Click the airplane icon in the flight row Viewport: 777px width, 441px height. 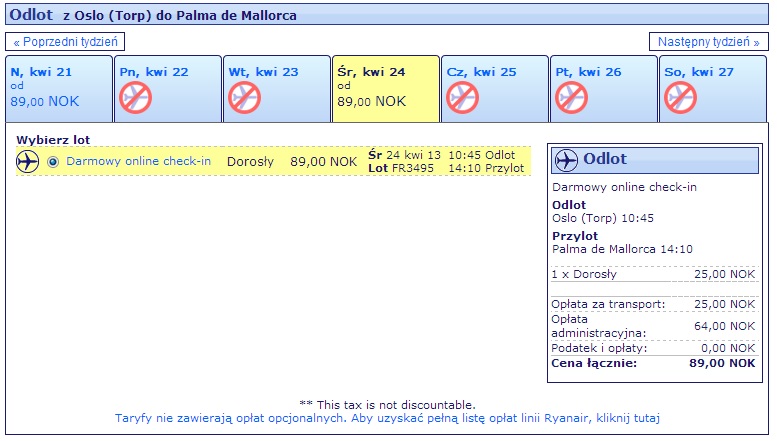(27, 162)
